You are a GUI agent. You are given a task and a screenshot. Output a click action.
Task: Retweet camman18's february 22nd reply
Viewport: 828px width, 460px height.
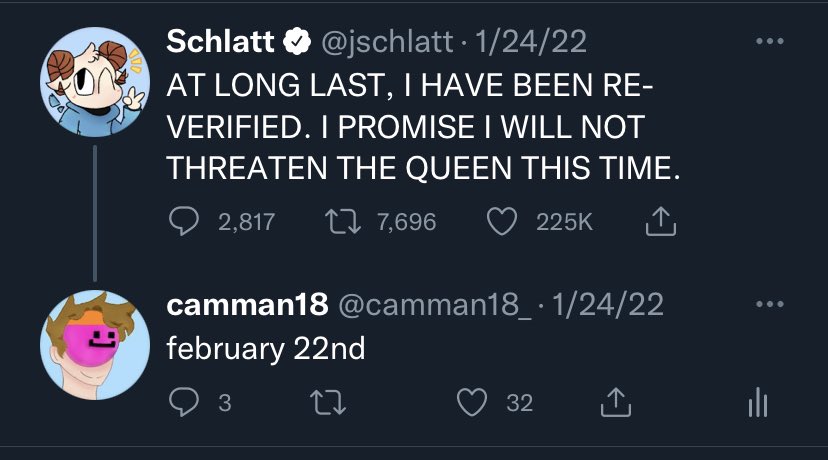[x=328, y=402]
